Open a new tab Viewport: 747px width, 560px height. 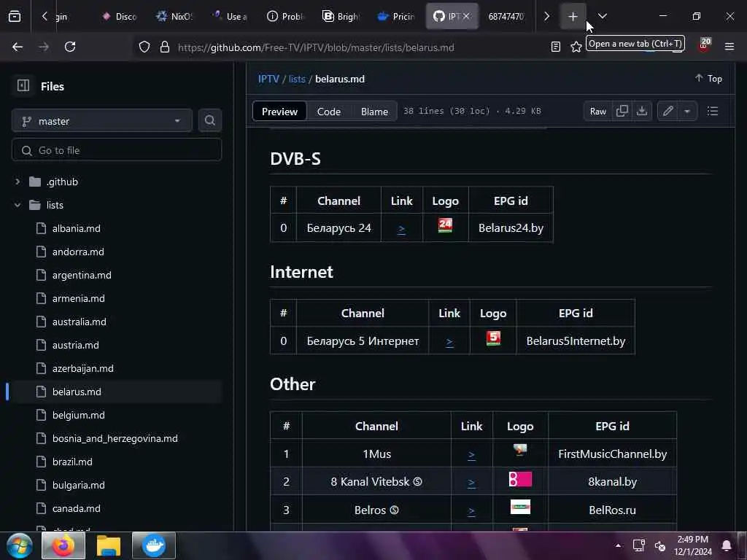[x=573, y=16]
